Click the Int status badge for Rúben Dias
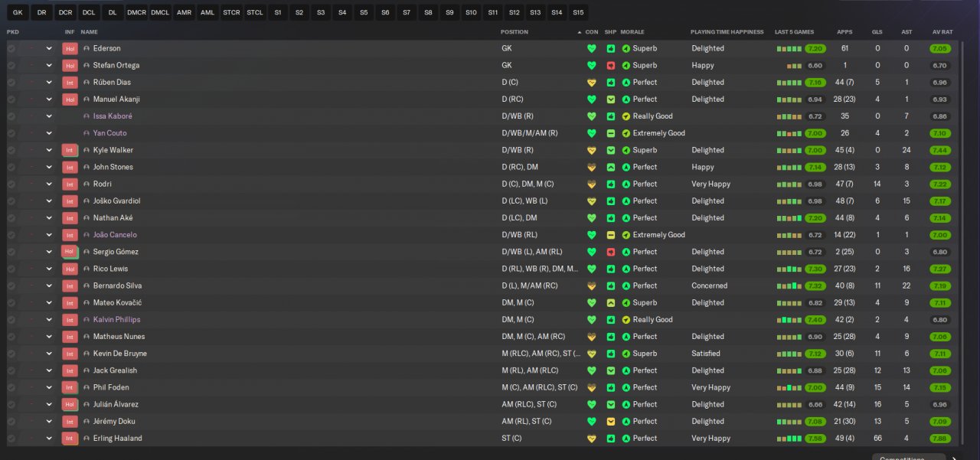 pyautogui.click(x=70, y=82)
